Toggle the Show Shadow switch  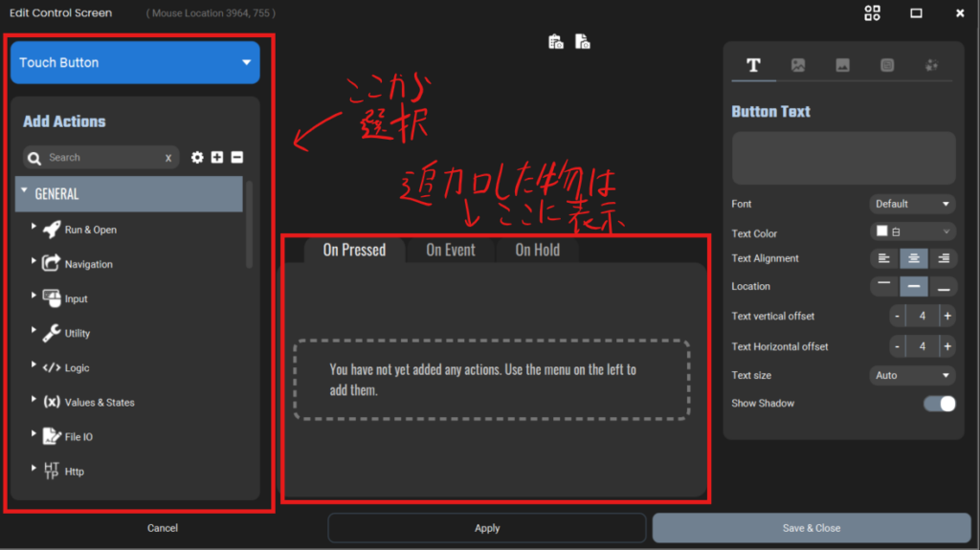939,404
